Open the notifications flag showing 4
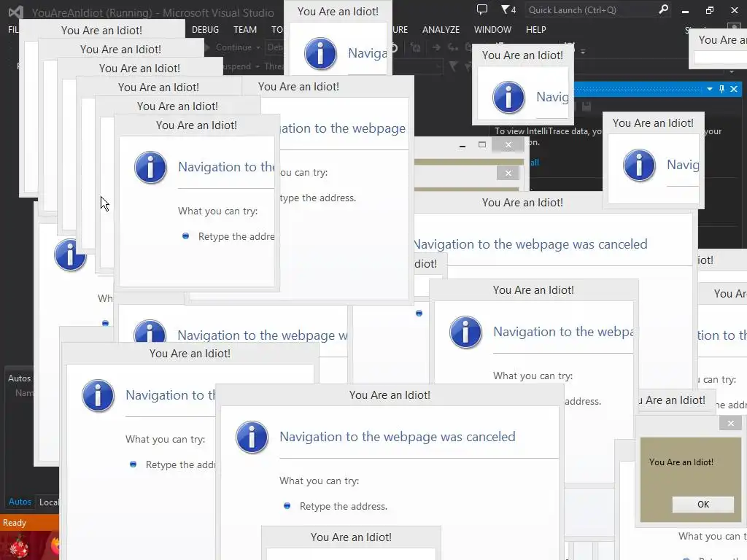 [x=508, y=9]
